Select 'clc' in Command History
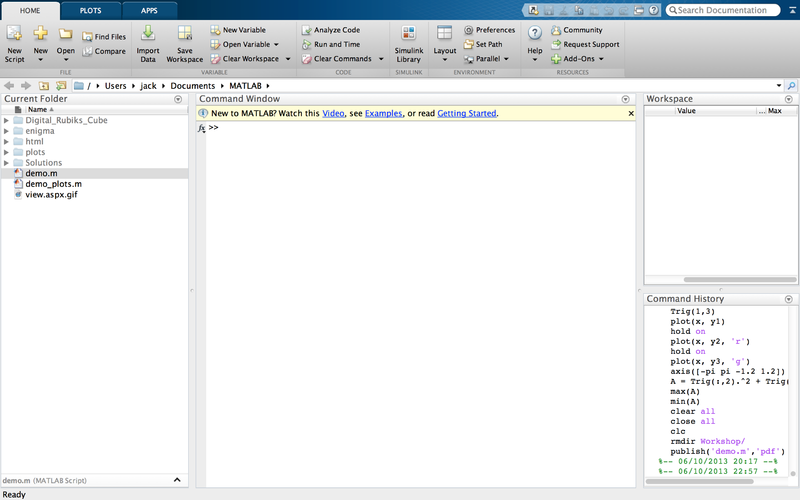The width and height of the screenshot is (800, 500). (678, 432)
